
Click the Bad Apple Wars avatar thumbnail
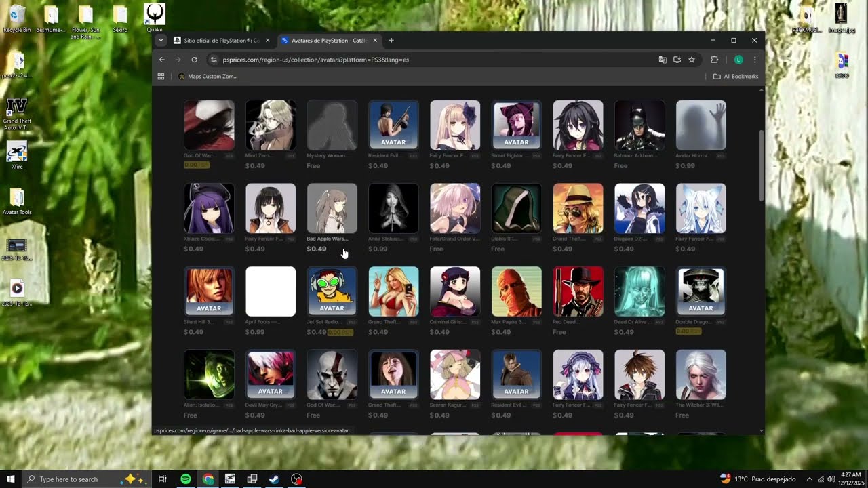click(332, 208)
